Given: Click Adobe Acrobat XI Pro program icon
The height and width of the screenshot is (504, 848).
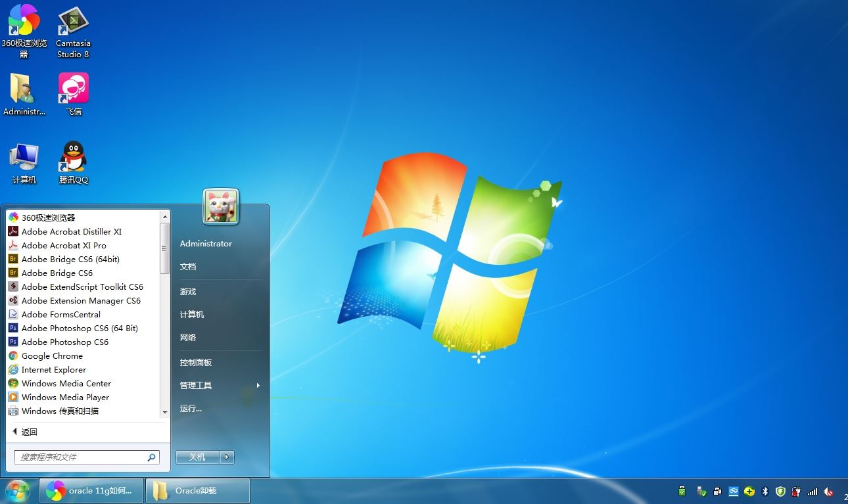Looking at the screenshot, I should coord(13,245).
